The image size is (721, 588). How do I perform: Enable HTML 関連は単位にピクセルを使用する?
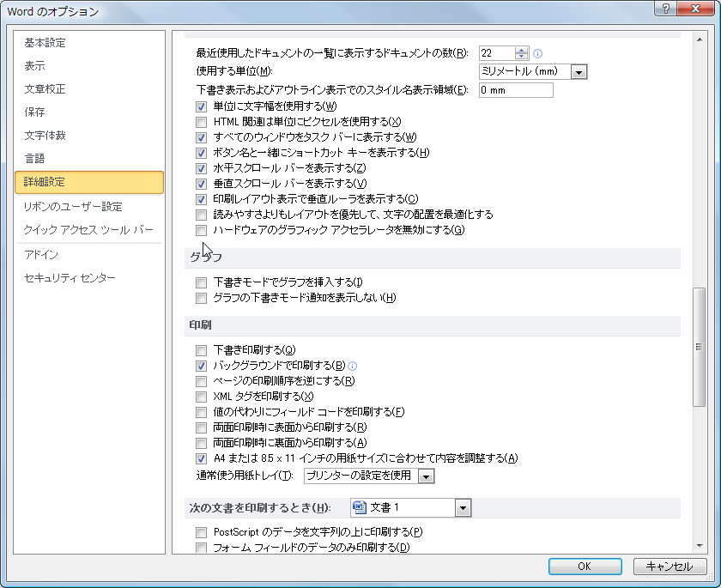click(201, 120)
